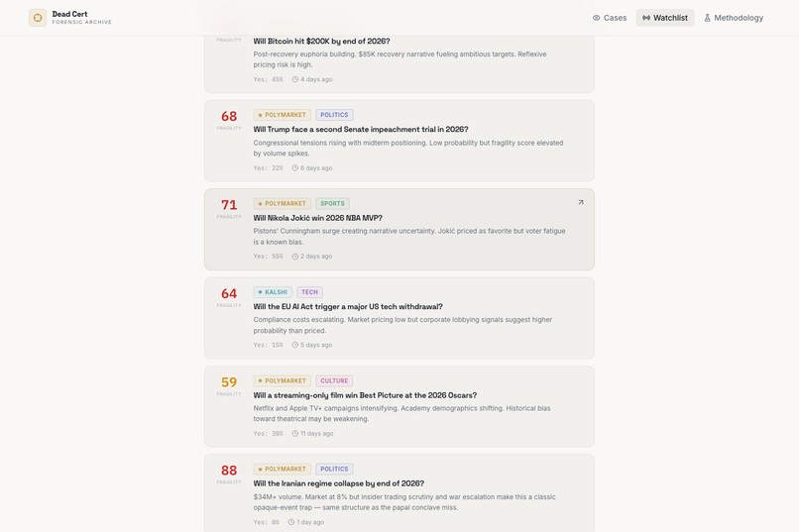Click description starting 'Pistons' Cunningham surge'
The image size is (799, 532).
[409, 237]
